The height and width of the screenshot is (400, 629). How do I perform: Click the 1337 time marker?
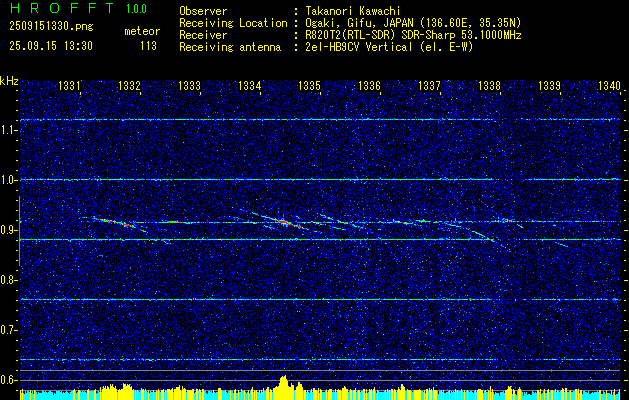pyautogui.click(x=429, y=85)
